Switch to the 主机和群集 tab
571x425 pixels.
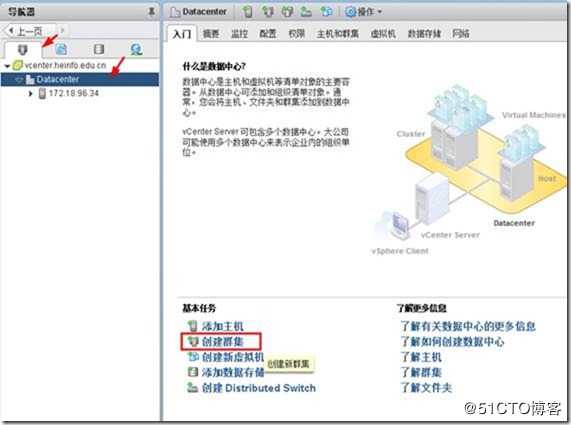coord(338,34)
